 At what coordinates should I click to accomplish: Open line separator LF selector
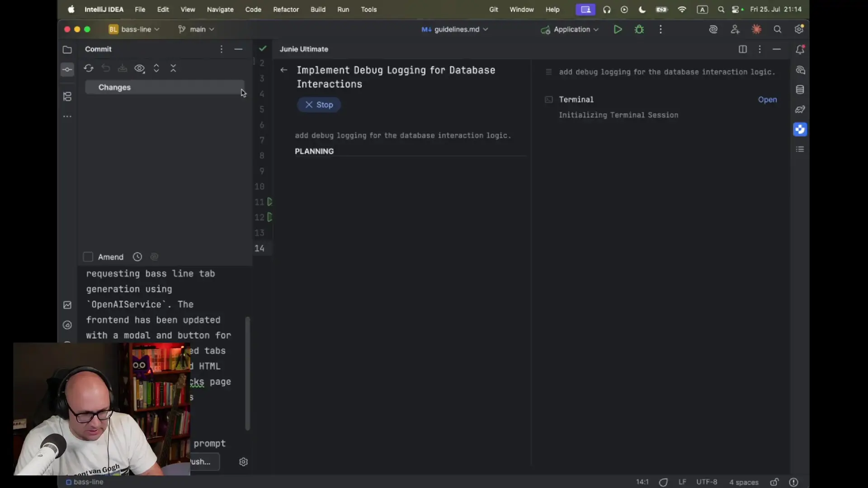tap(682, 482)
